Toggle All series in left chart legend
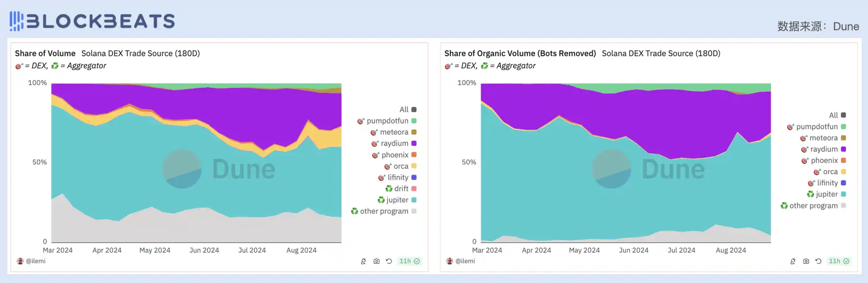The image size is (868, 283). [x=404, y=110]
